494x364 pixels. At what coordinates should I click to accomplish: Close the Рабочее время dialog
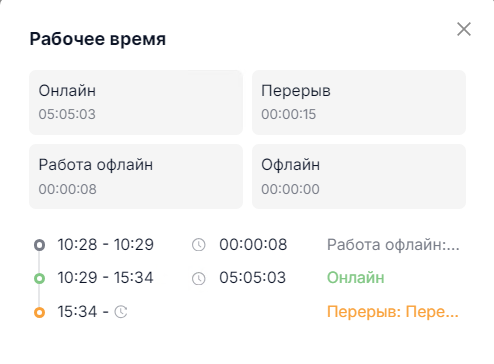click(464, 29)
